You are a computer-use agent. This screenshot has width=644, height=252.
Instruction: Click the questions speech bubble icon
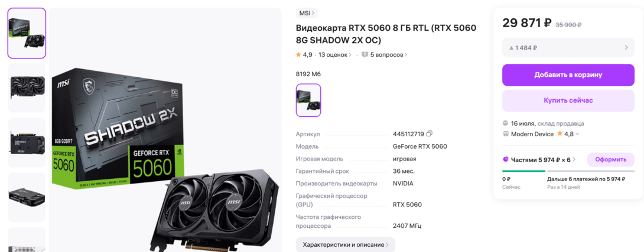[x=365, y=54]
